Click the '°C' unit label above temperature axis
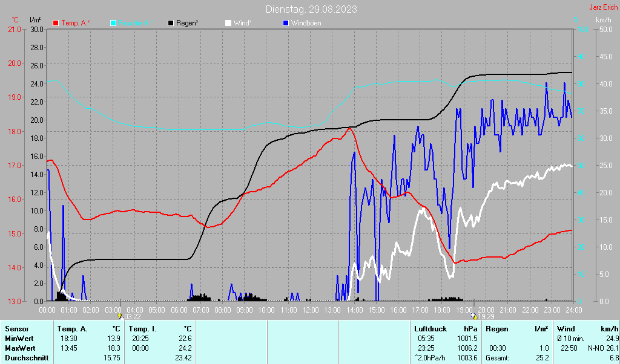This screenshot has height=364, width=620. coord(15,20)
